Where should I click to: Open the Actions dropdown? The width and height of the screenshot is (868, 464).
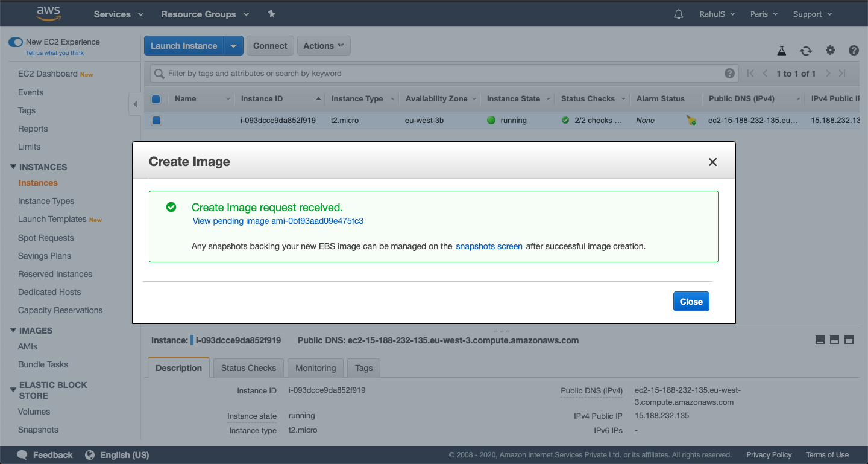[323, 45]
